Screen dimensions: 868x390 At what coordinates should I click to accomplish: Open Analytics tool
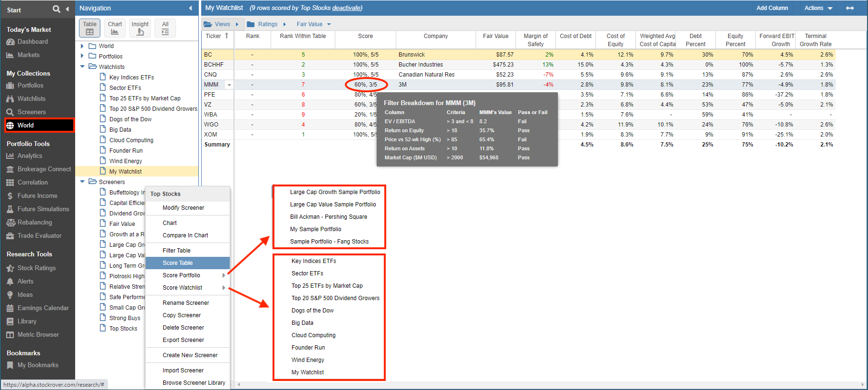[x=29, y=156]
